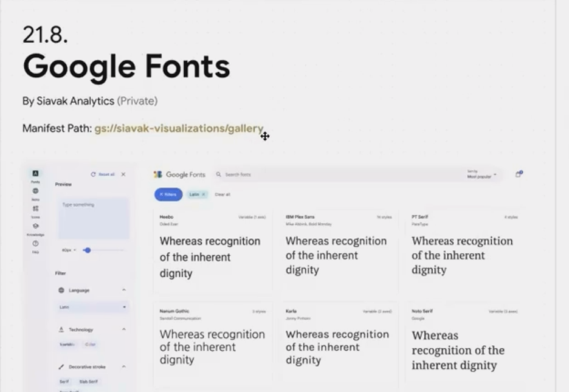This screenshot has height=392, width=569.
Task: Open the Sort by Most popular dropdown
Action: (481, 174)
